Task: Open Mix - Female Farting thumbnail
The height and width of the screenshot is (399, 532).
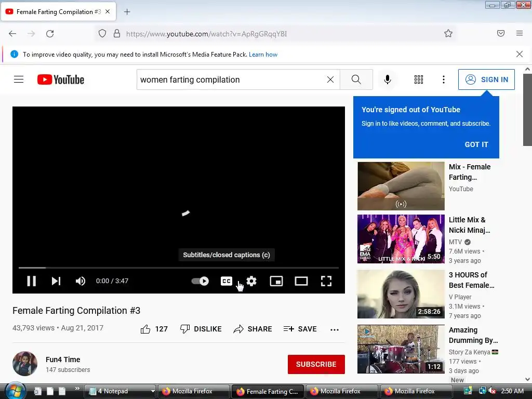Action: click(401, 186)
